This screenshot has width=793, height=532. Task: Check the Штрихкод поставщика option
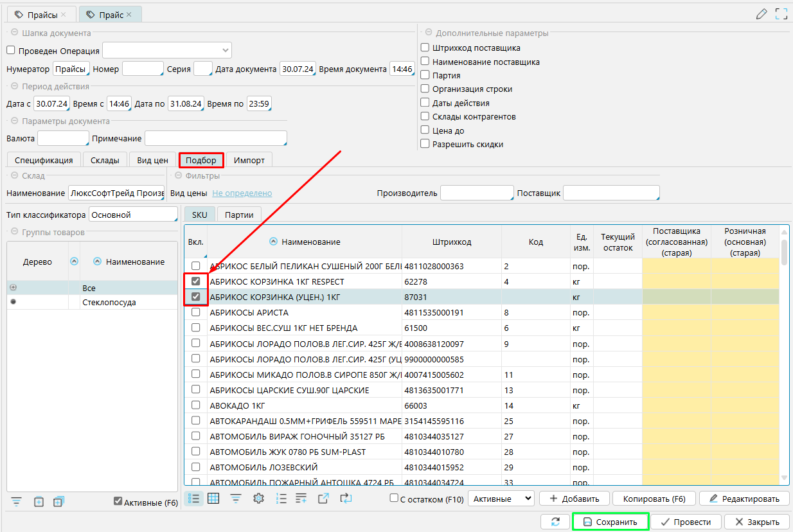(425, 48)
